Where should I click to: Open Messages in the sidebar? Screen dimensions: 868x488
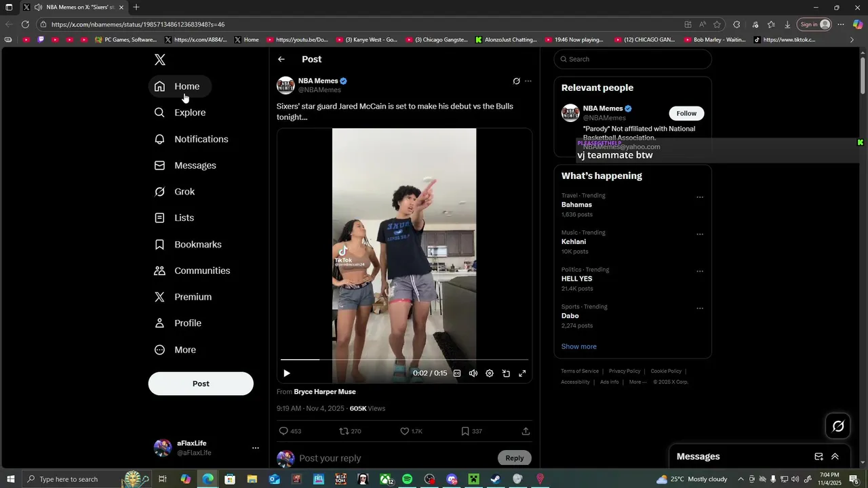pyautogui.click(x=185, y=165)
